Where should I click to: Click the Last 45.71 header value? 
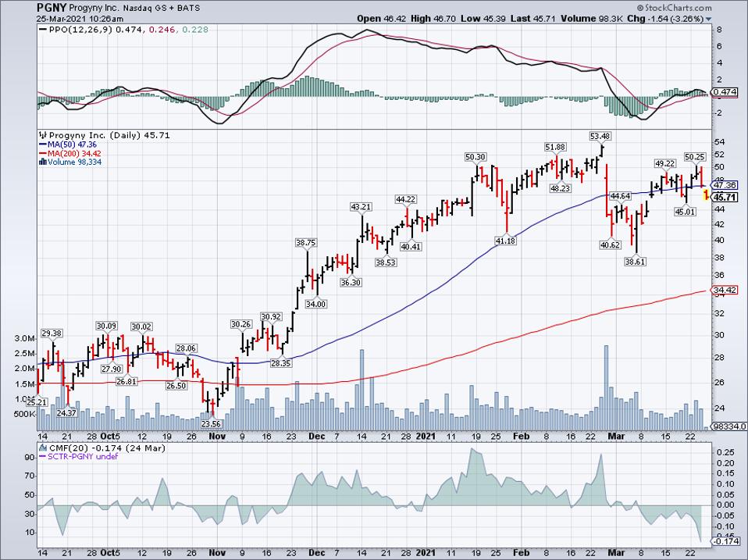tap(533, 19)
